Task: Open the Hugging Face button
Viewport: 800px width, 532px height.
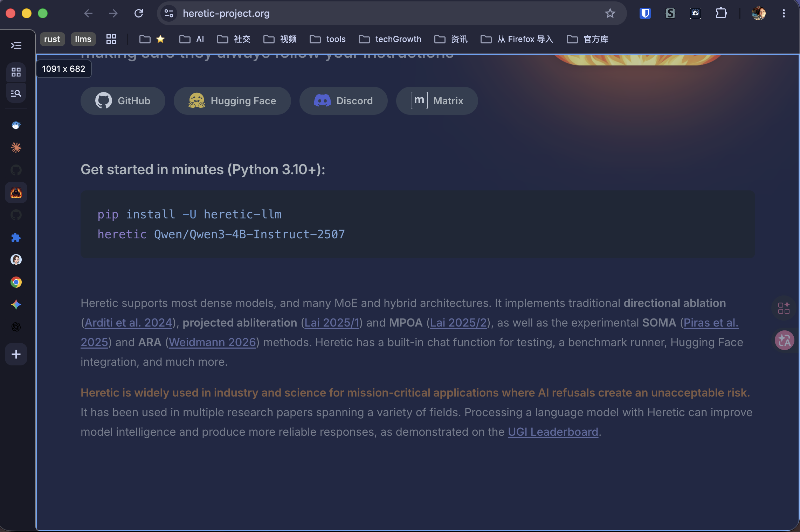Action: click(x=232, y=101)
